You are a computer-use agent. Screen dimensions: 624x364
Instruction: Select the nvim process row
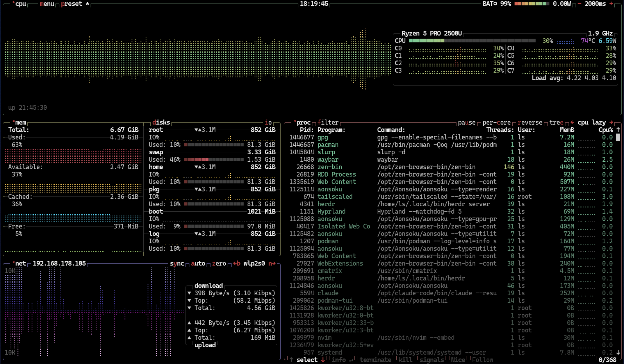451,337
